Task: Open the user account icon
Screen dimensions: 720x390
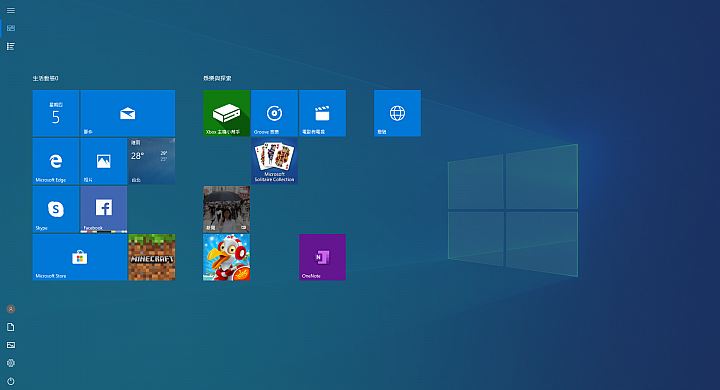Action: click(x=11, y=309)
